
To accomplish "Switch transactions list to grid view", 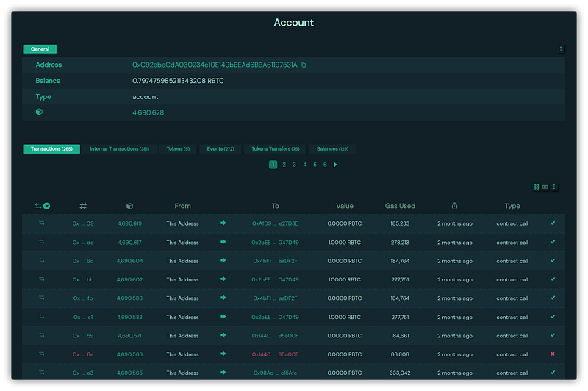I will pos(537,187).
